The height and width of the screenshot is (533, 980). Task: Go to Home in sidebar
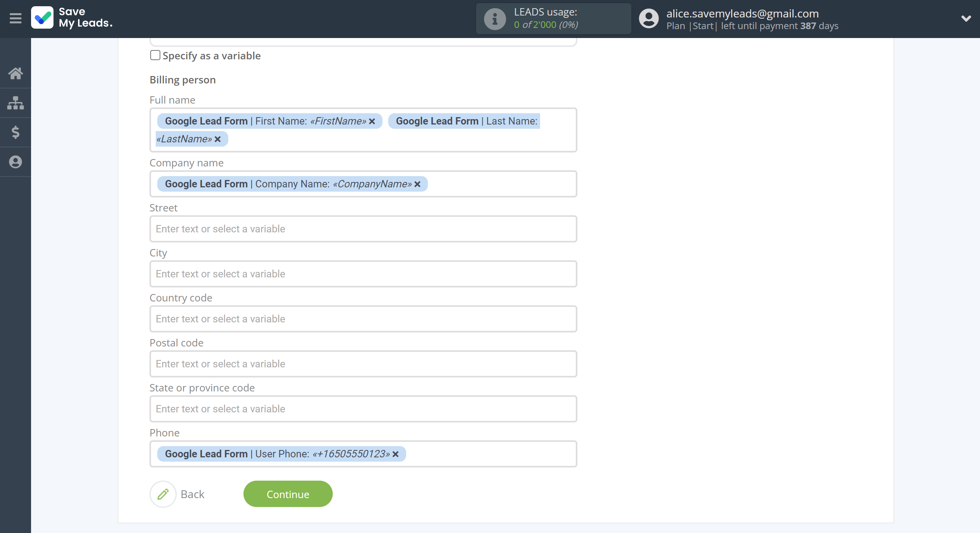click(16, 73)
